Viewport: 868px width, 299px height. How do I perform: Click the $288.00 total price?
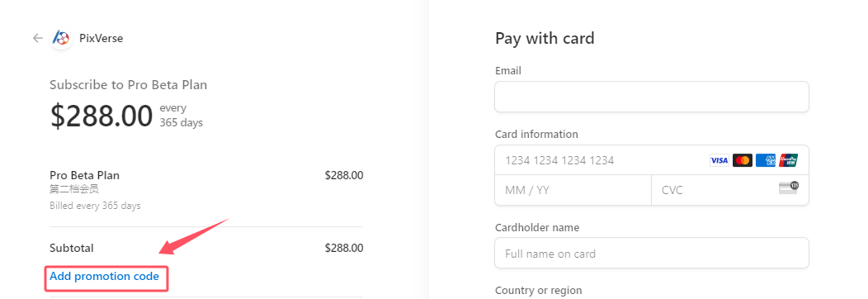(101, 116)
